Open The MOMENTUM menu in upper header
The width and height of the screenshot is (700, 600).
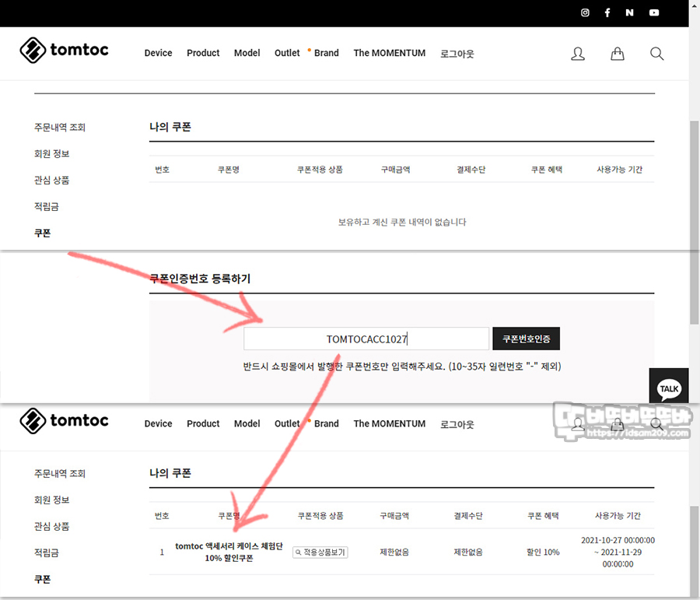click(390, 53)
